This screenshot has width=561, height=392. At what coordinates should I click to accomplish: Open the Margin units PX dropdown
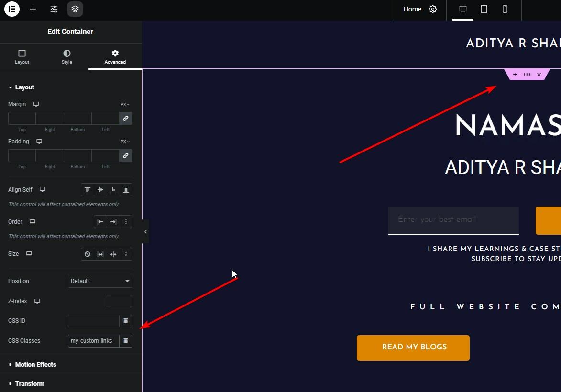click(x=124, y=104)
